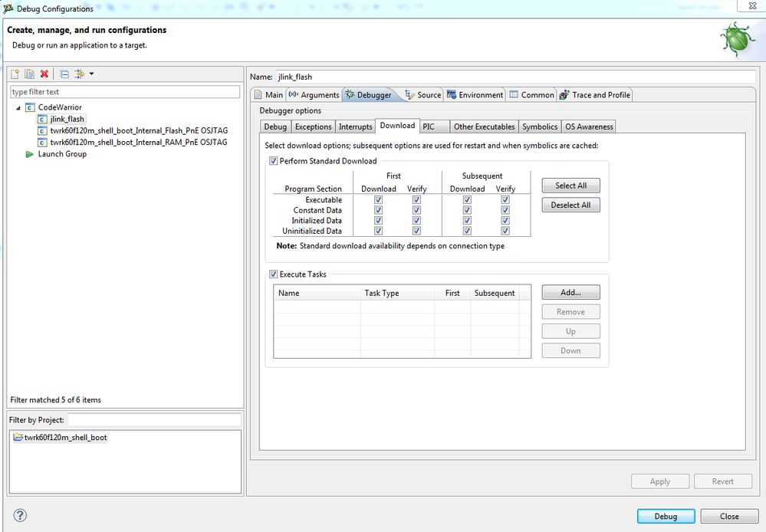
Task: Uncheck Subsequent Download for Constant Data
Action: [x=467, y=210]
